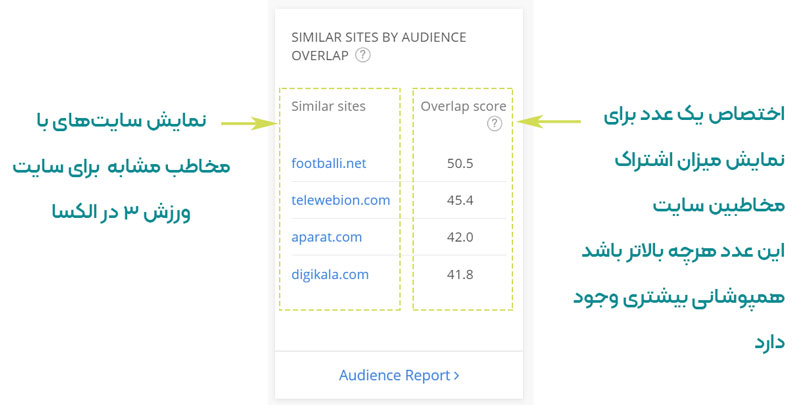Viewport: 800px width, 405px height.
Task: Select the 50.5 overlap score value
Action: [460, 163]
